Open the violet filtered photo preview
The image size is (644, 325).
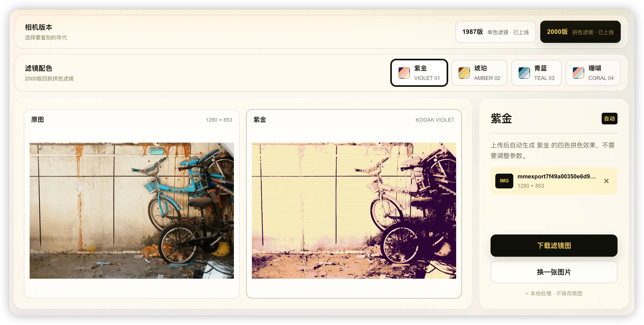(x=354, y=211)
